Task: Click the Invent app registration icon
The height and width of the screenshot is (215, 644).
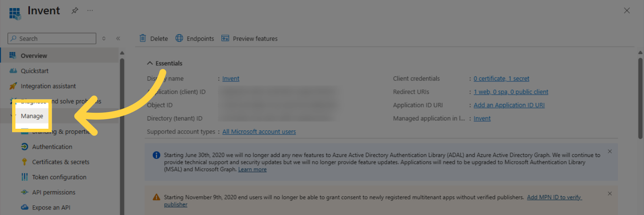Action: pos(15,13)
